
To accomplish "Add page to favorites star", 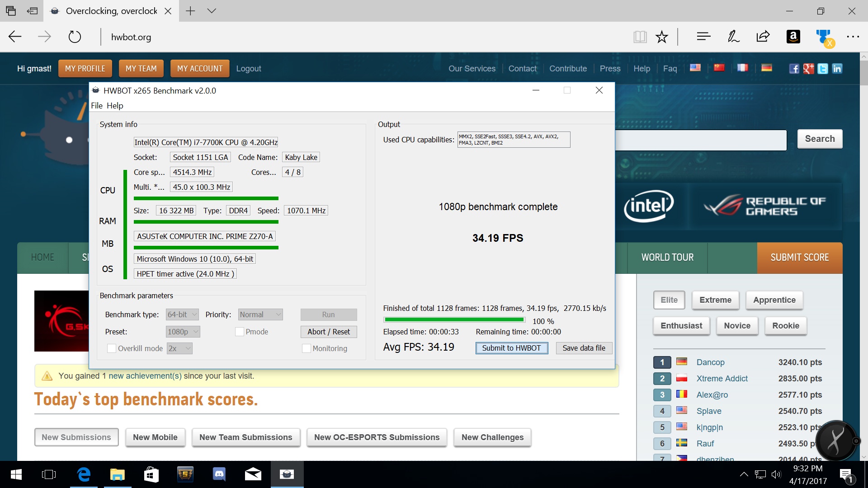I will point(662,37).
